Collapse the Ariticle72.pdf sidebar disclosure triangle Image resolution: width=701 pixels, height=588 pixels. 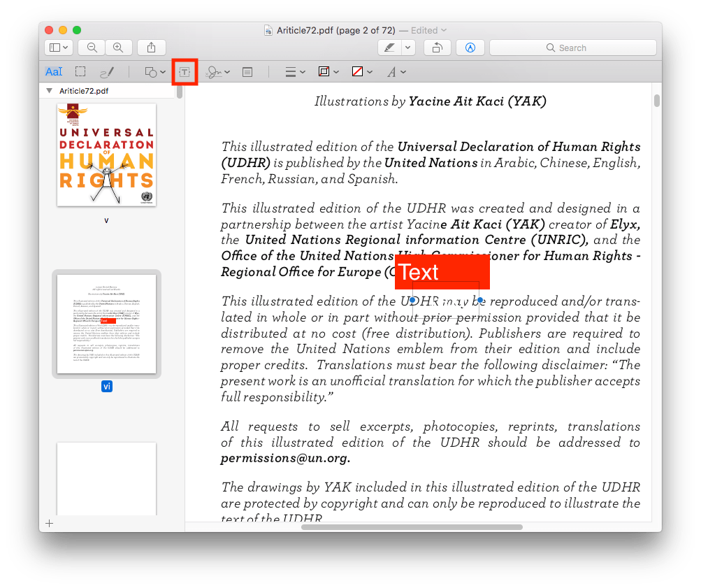point(48,89)
